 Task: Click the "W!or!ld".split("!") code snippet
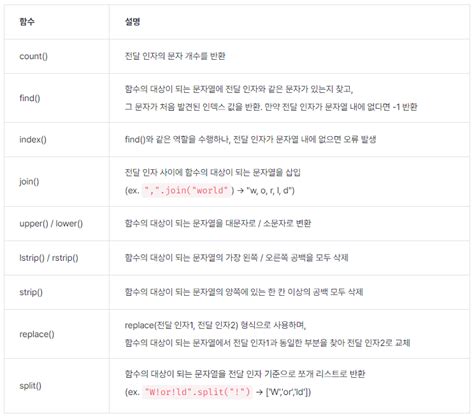pos(197,392)
